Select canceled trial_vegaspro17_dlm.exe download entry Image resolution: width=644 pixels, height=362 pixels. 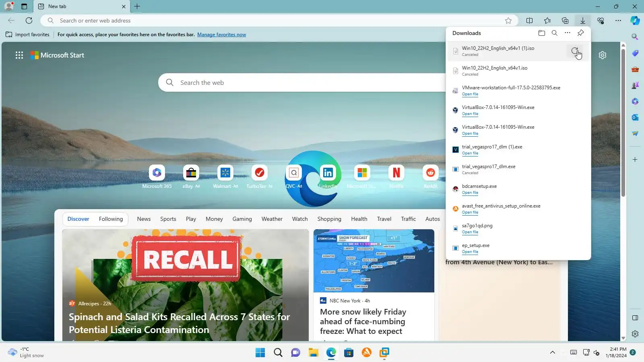pyautogui.click(x=518, y=169)
